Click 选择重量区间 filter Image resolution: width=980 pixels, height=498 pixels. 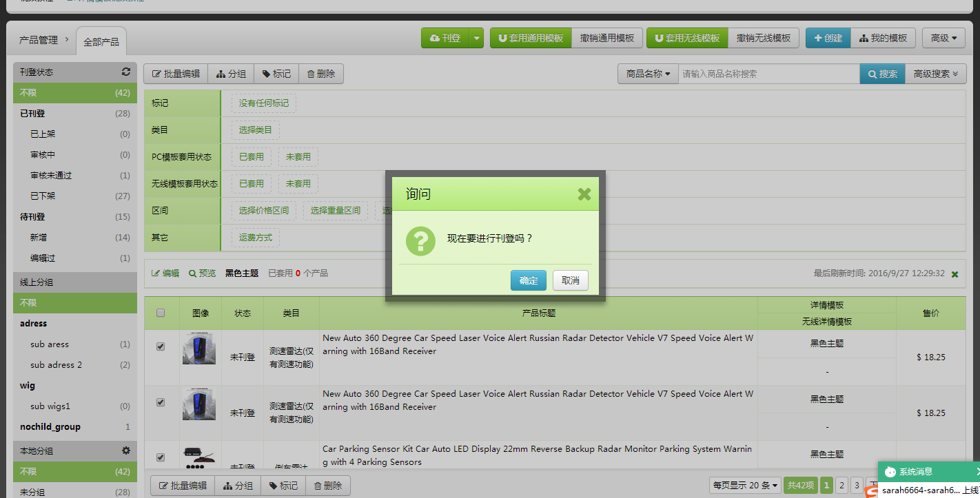336,211
